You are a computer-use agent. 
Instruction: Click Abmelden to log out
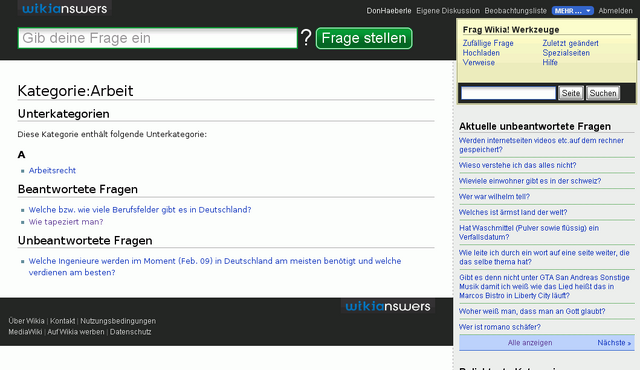pyautogui.click(x=615, y=11)
